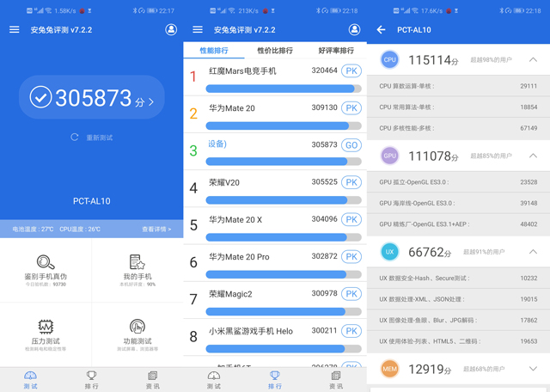Open hamburger menu on the score screen
The image size is (550, 392).
pyautogui.click(x=15, y=29)
